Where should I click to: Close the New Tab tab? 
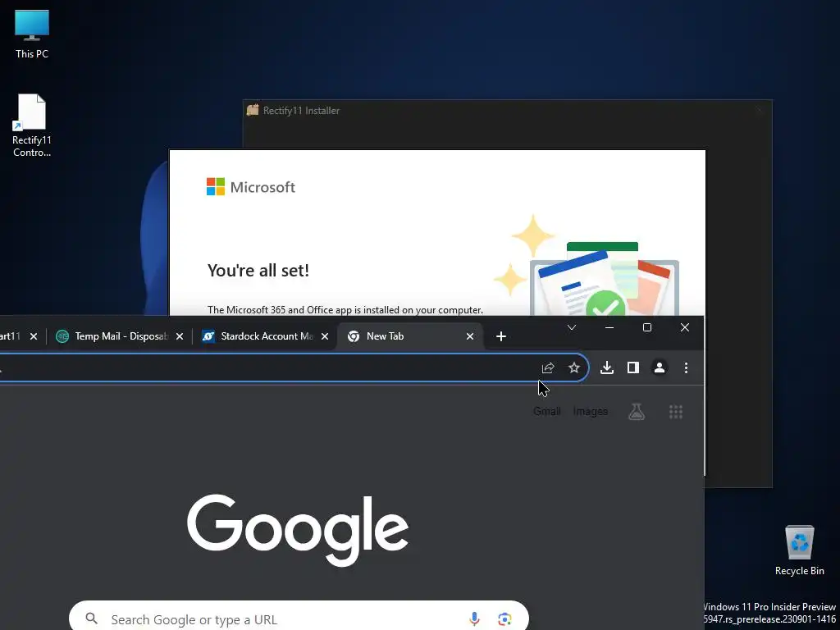[x=470, y=336]
